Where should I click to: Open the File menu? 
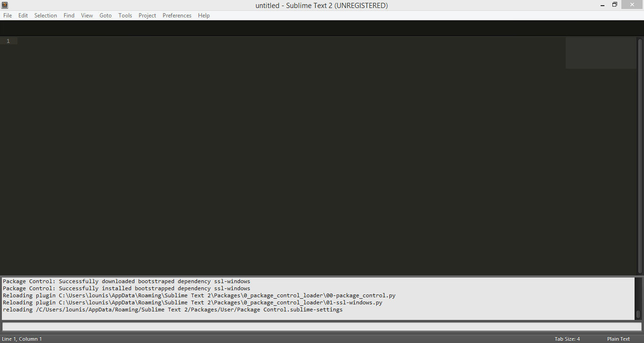[8, 16]
